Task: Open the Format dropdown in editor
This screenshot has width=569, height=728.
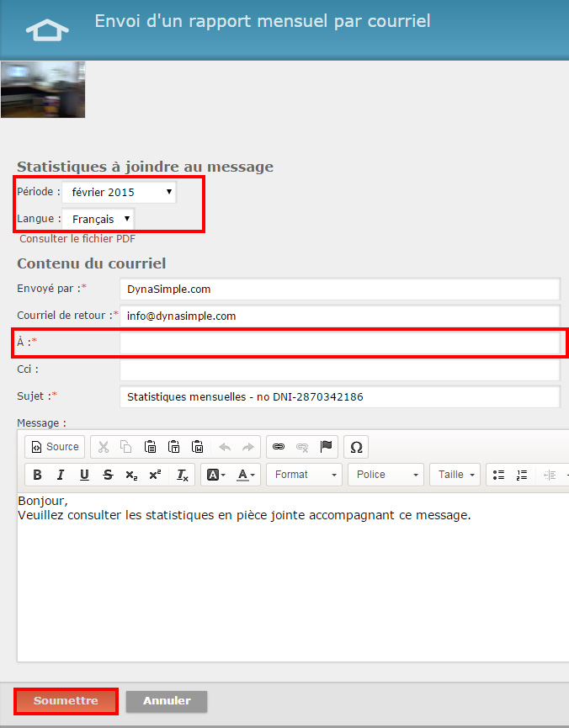Action: click(x=305, y=475)
